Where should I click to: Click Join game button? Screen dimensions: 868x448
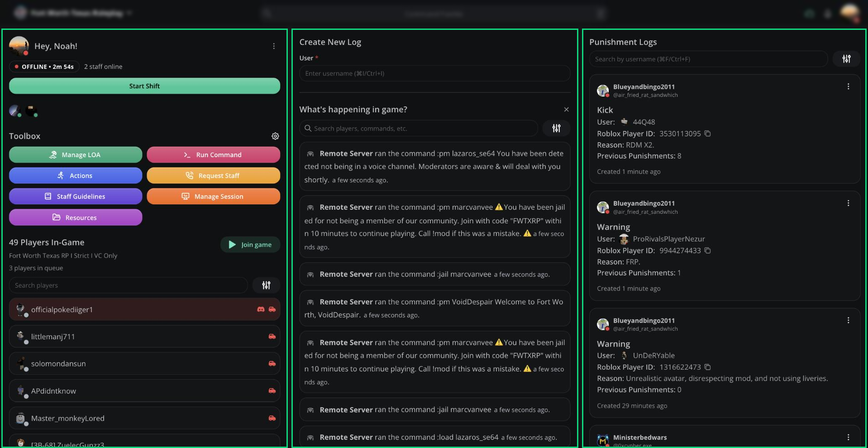pyautogui.click(x=250, y=245)
